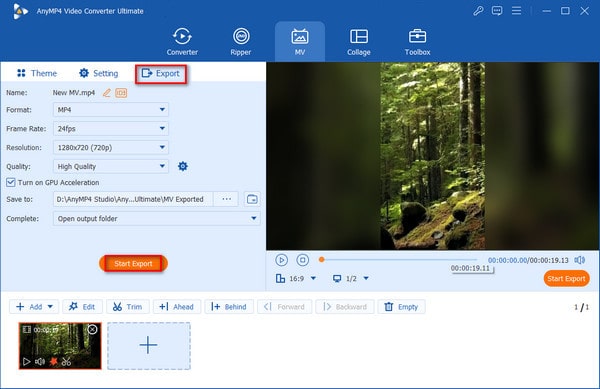The width and height of the screenshot is (600, 389).
Task: Open the register key icon
Action: (x=478, y=11)
